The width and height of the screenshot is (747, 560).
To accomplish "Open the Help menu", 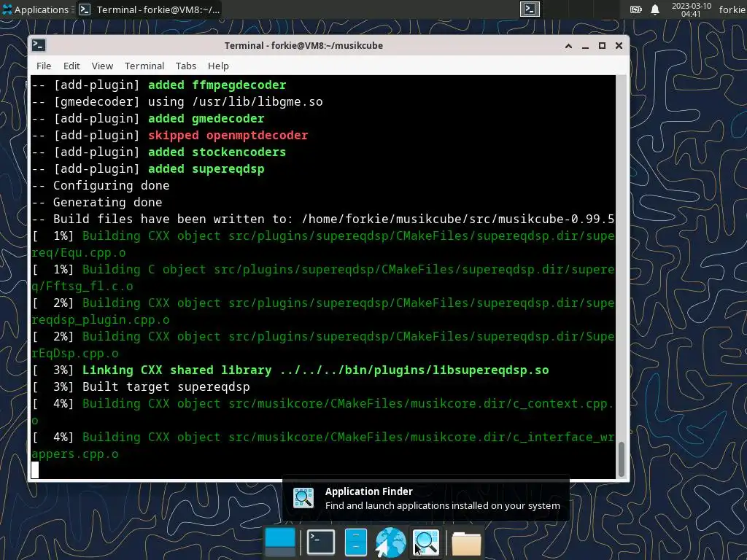I will tap(218, 66).
